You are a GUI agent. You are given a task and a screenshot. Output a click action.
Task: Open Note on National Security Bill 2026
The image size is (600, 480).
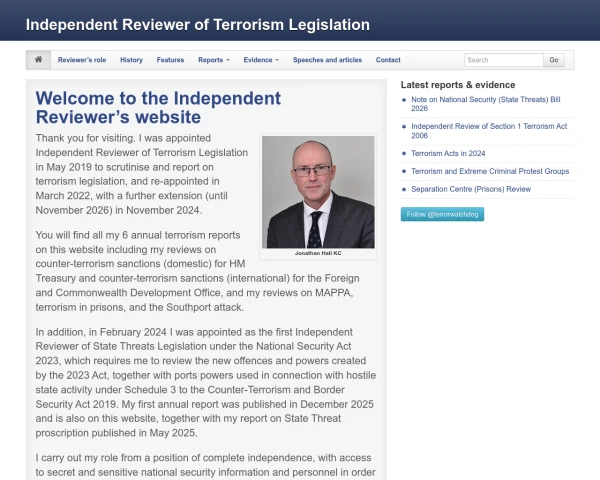(x=486, y=104)
